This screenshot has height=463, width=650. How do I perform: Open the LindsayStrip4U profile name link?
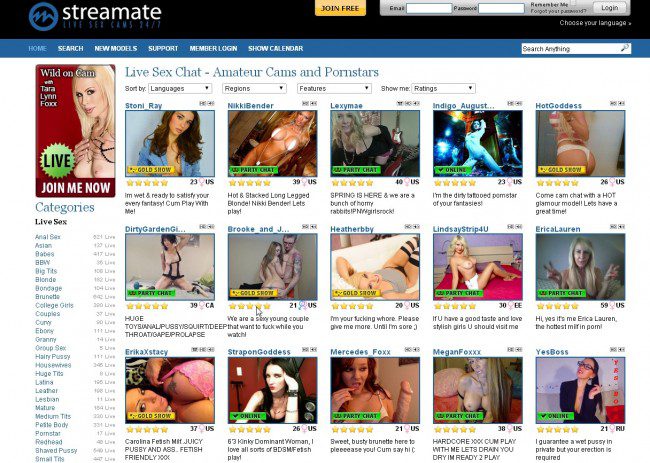coord(461,229)
